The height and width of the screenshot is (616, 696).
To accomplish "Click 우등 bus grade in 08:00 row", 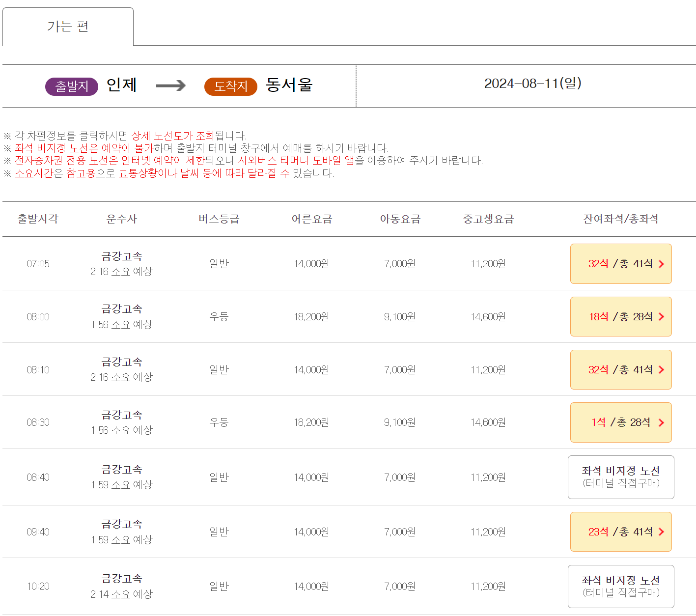I will (219, 317).
